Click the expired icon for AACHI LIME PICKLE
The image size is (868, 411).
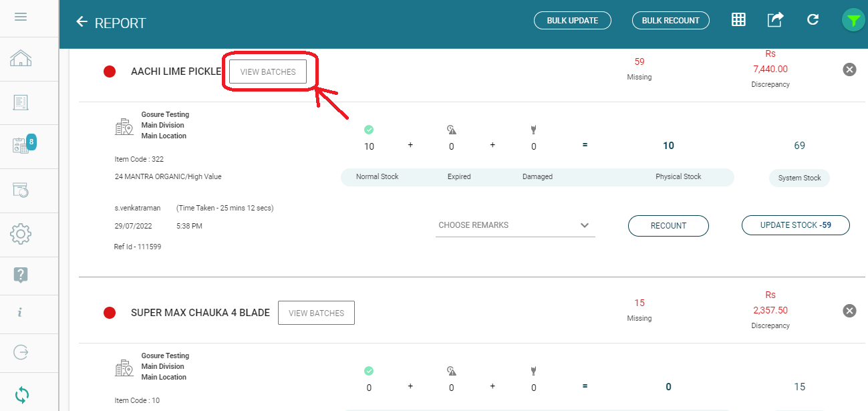click(451, 130)
